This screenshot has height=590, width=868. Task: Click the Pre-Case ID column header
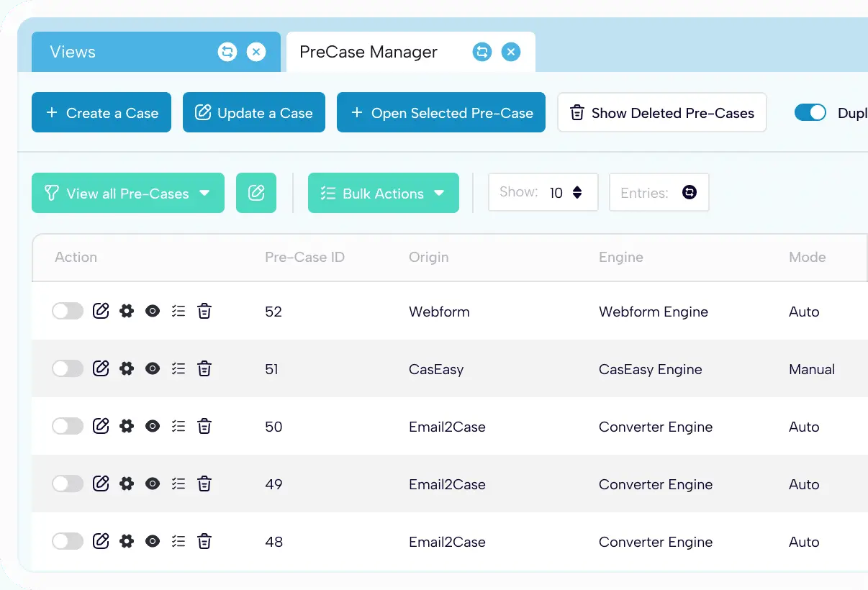click(x=304, y=257)
